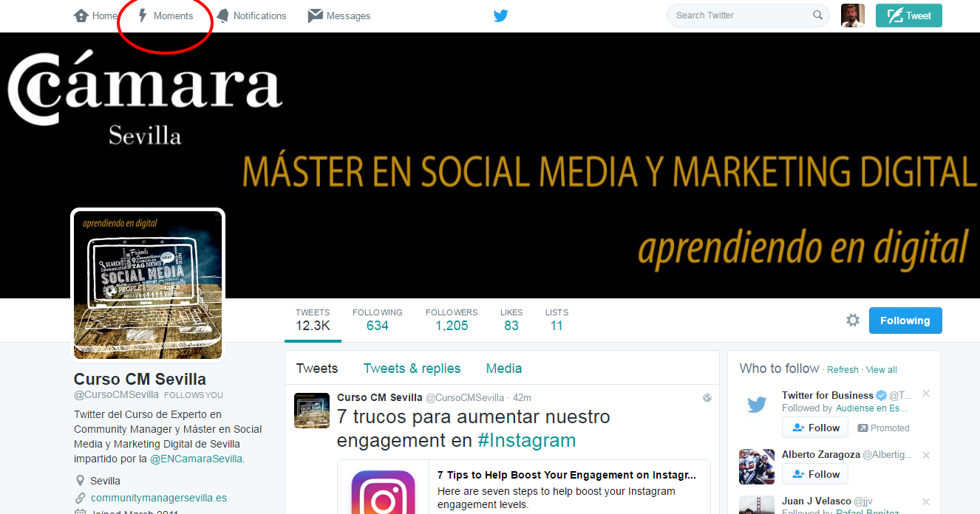Open Notifications in the top bar
Viewport: 980px width, 514px height.
point(251,16)
